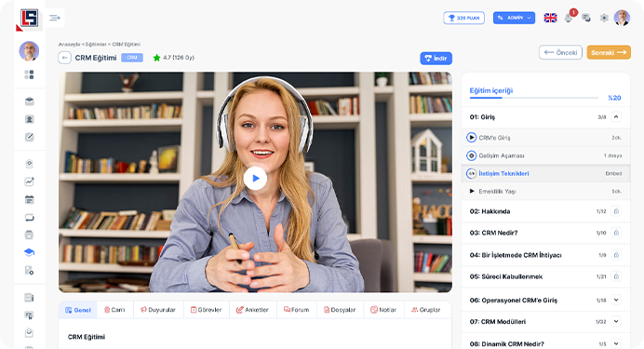The width and height of the screenshot is (644, 349).
Task: Click the lock icon on 02: Hakkında
Action: [616, 211]
